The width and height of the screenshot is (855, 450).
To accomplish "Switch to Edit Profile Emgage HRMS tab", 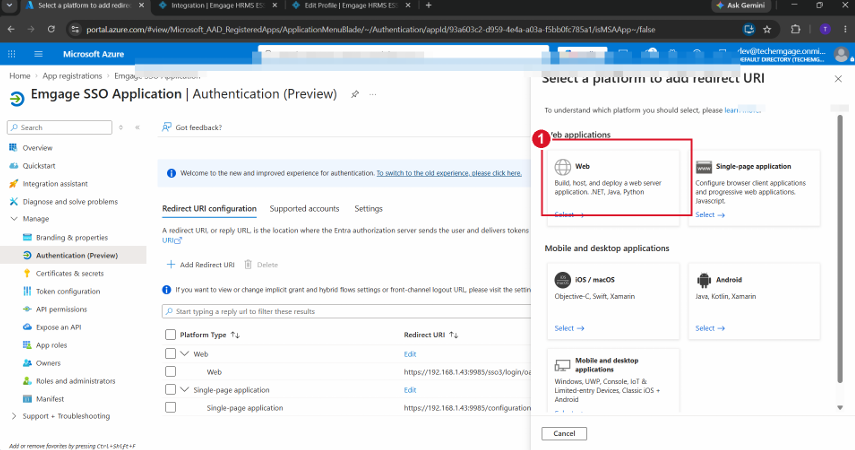I will tap(351, 5).
